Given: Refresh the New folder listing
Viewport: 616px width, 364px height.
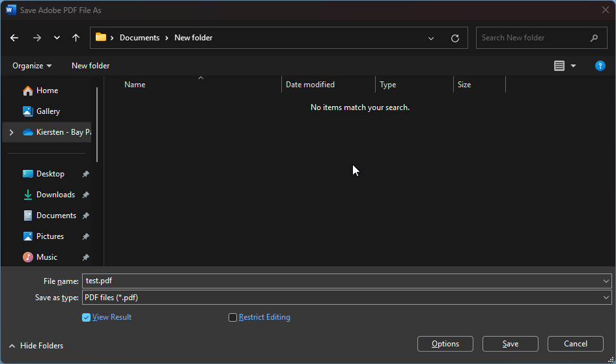Looking at the screenshot, I should [455, 38].
